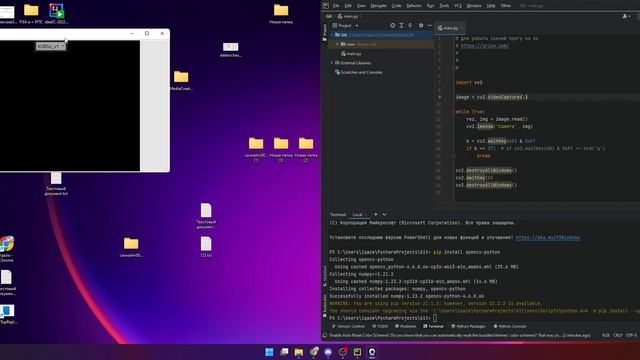Open the Run menu

coord(431,6)
